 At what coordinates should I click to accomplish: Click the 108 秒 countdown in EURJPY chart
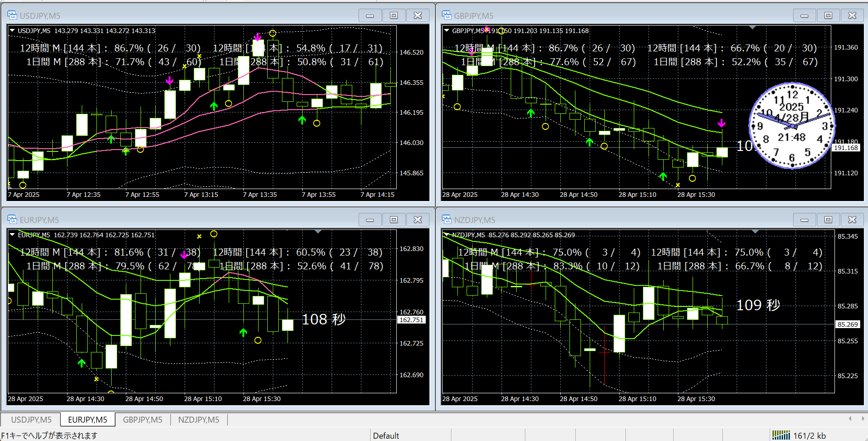(324, 319)
